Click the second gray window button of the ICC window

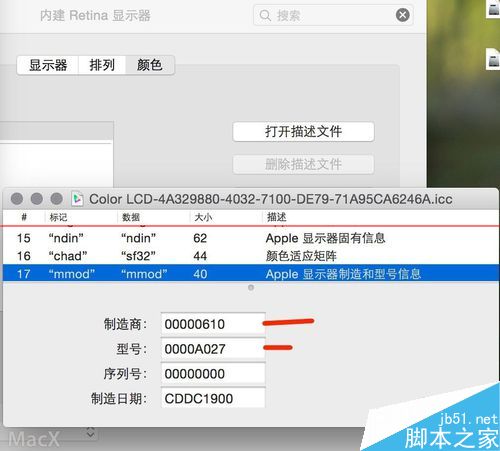pos(37,199)
